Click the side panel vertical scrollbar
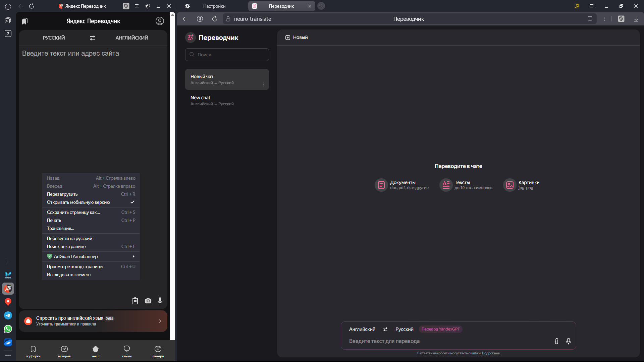This screenshot has width=644, height=362. 172,176
